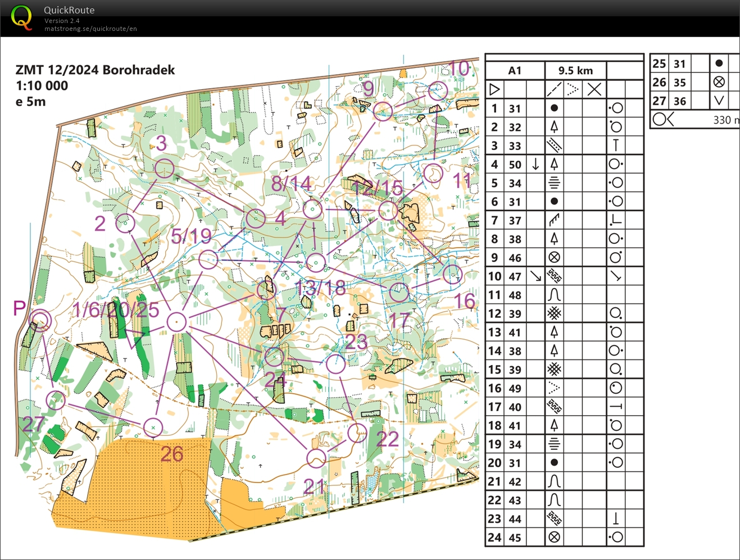Click control circle 17 on the map
Image resolution: width=740 pixels, height=560 pixels.
[399, 292]
